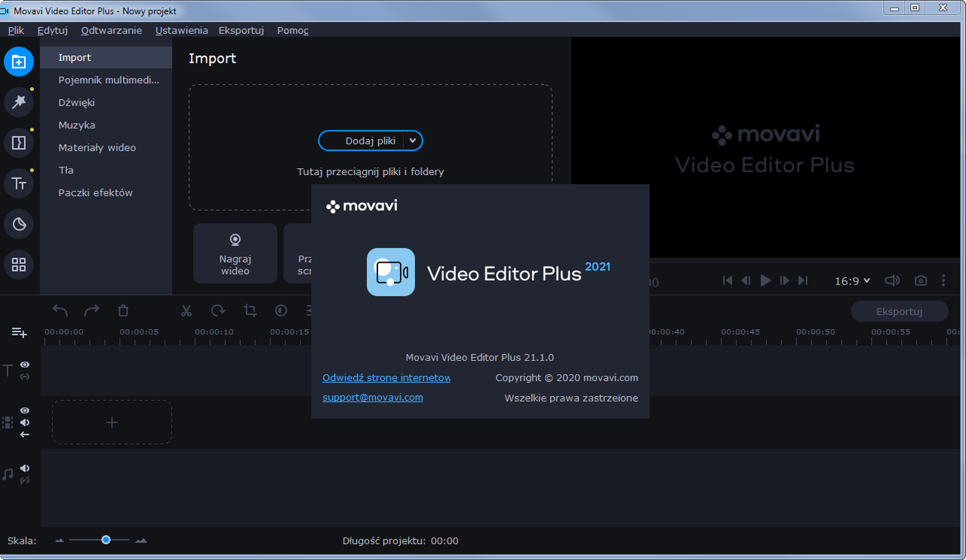Viewport: 966px width, 560px height.
Task: Toggle the title track link icon
Action: [25, 377]
